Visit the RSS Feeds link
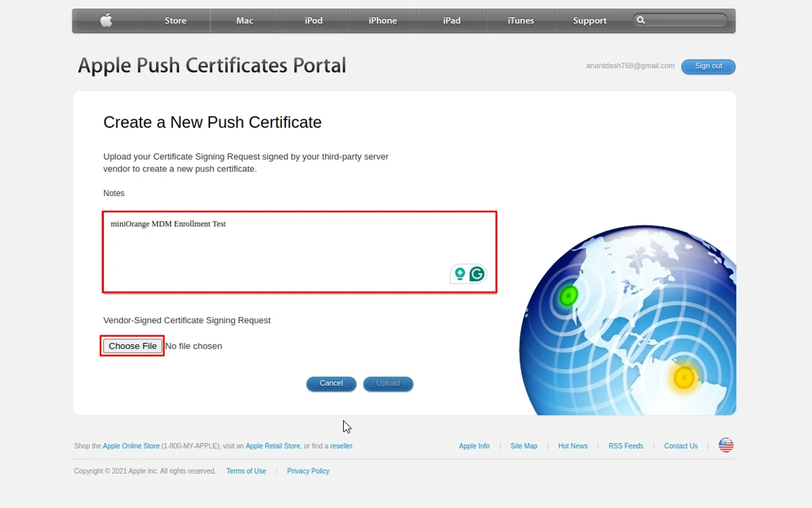This screenshot has height=508, width=812. pos(625,445)
